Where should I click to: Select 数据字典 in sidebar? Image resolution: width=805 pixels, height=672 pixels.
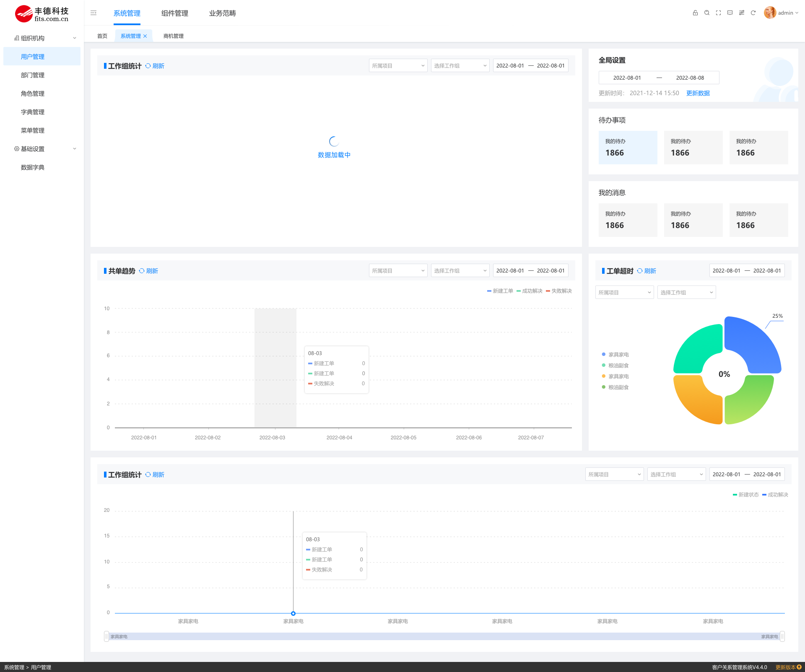42,167
